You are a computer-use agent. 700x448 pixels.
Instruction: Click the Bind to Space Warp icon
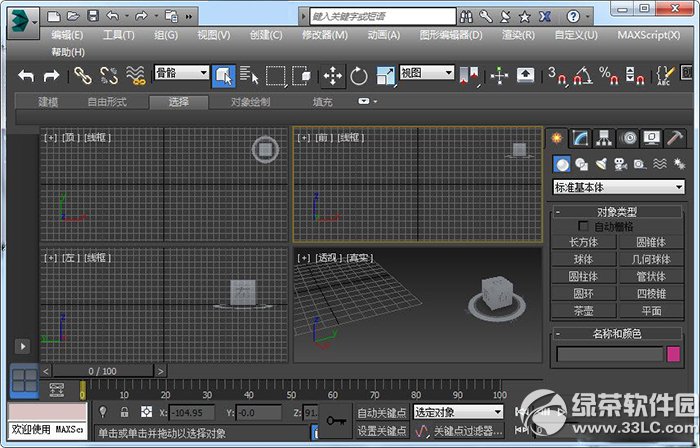tap(136, 75)
